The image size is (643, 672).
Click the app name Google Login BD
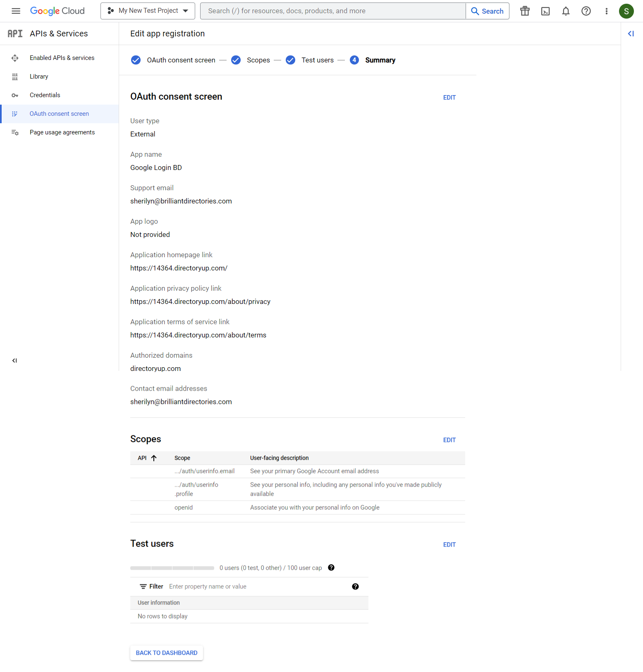coord(156,167)
